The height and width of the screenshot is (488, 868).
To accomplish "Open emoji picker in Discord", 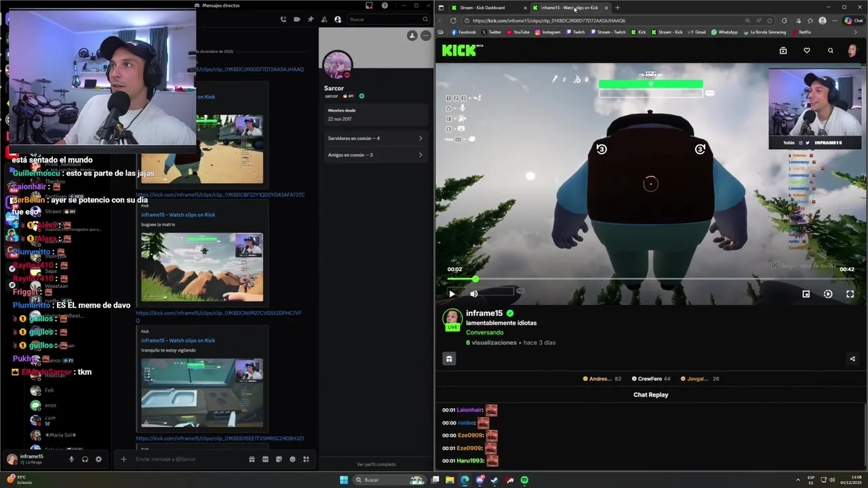I will (x=292, y=459).
